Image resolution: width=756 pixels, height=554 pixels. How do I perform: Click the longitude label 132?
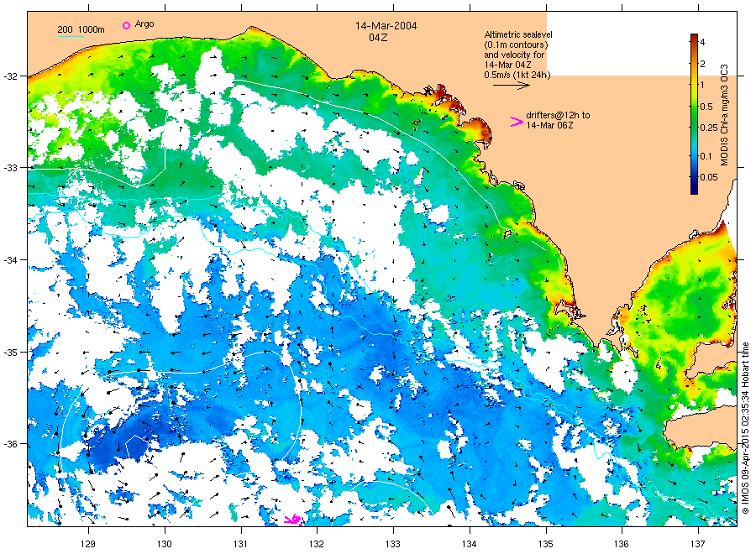click(317, 544)
